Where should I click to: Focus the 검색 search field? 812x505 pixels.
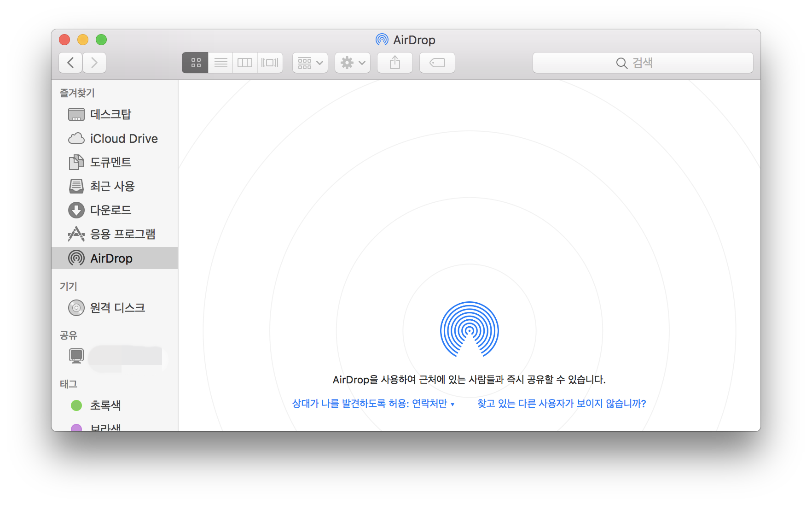[643, 63]
